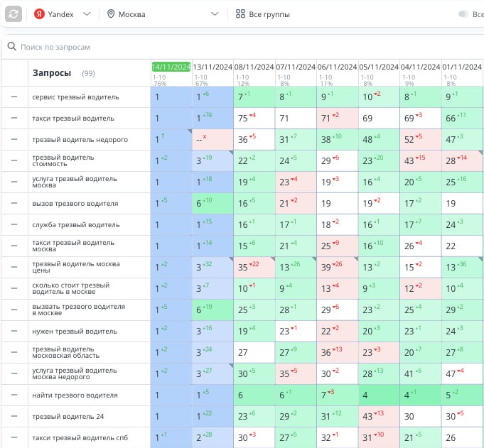
Task: Click the minus icon for услуга трезвый водитель москва
Action: pos(14,182)
